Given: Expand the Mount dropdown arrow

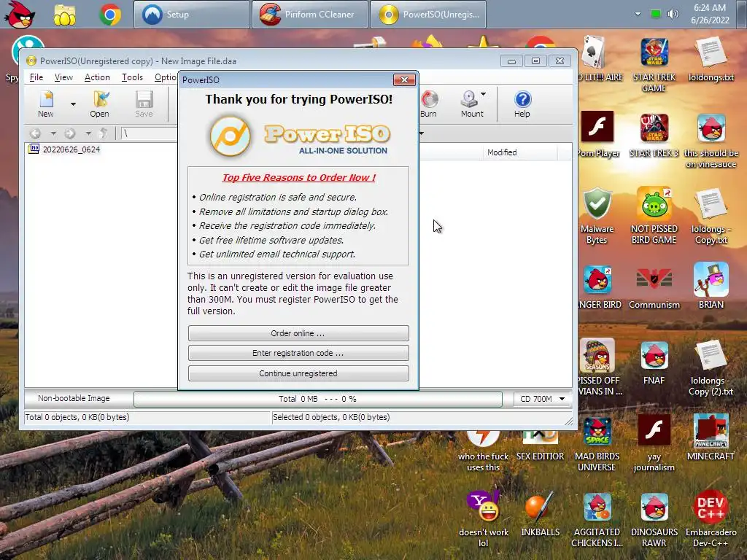Looking at the screenshot, I should [483, 94].
